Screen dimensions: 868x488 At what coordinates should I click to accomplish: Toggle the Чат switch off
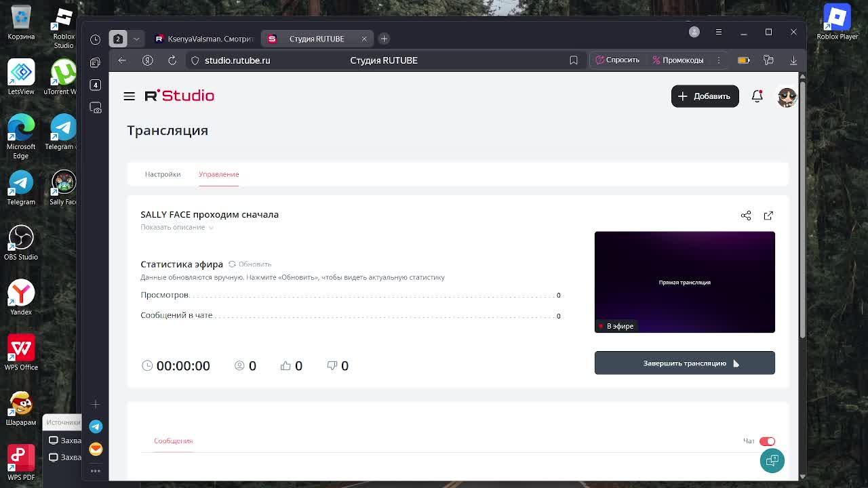[767, 441]
